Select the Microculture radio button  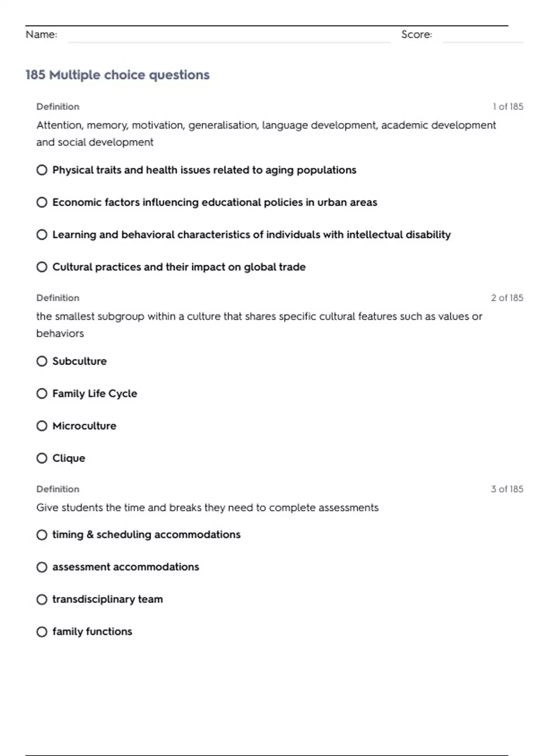coord(42,426)
